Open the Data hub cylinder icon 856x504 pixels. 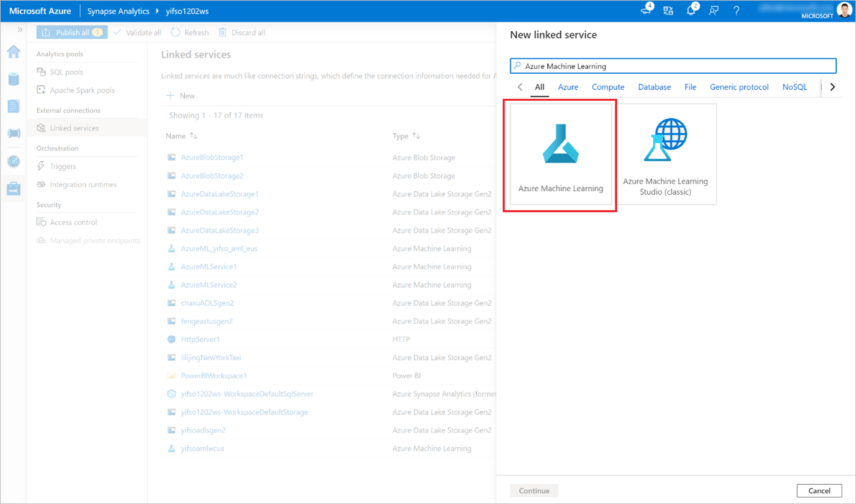(13, 79)
